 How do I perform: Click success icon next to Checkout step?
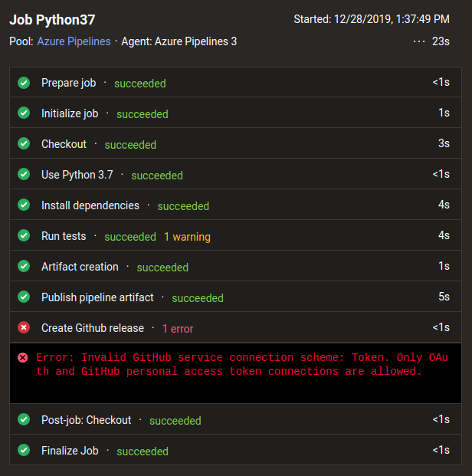pos(24,143)
